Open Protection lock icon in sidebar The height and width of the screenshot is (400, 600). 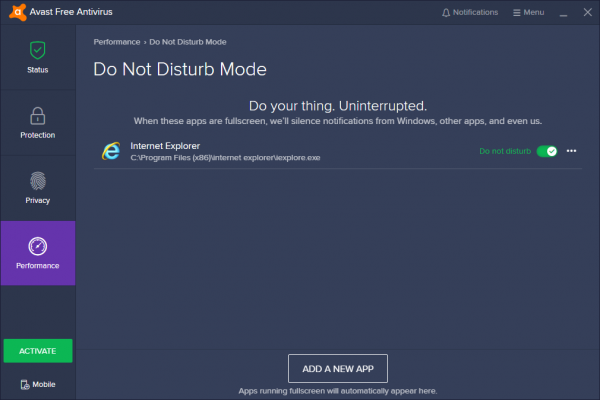[x=37, y=115]
